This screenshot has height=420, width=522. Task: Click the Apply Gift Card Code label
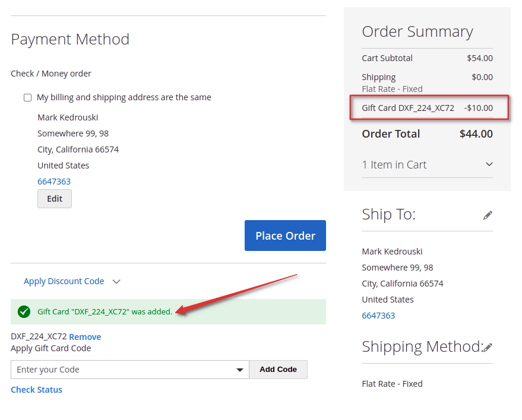pos(51,348)
